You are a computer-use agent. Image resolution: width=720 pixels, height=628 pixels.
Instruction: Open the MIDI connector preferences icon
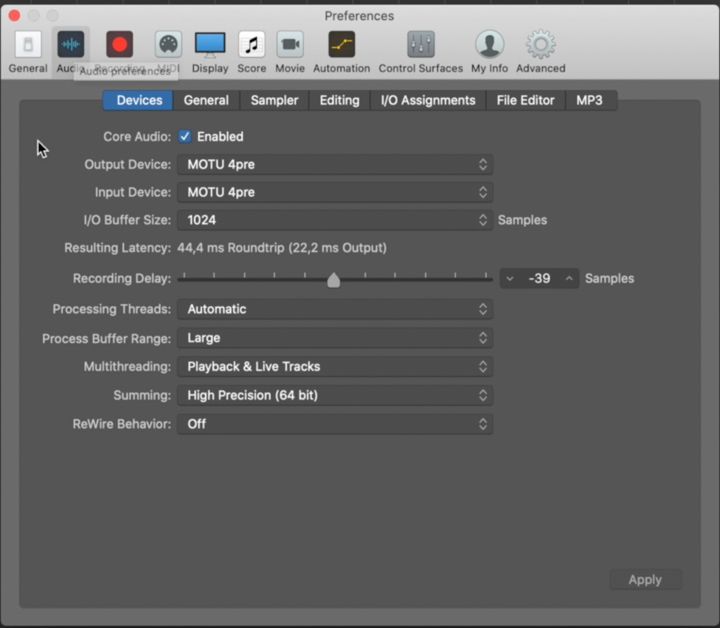point(168,45)
